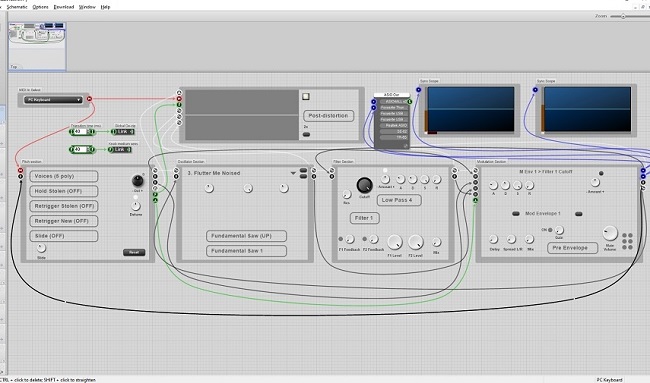This screenshot has width=650, height=383.
Task: Adjust the Zoom slider in the top-right
Action: (623, 16)
